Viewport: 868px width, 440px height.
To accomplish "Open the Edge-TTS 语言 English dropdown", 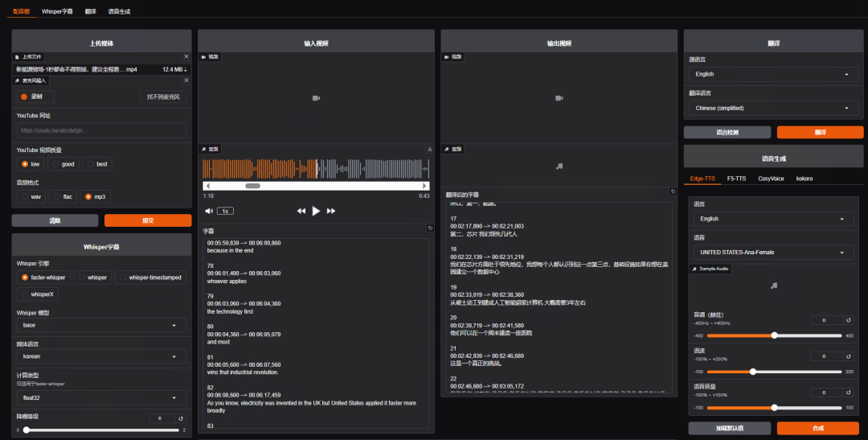I will (x=773, y=219).
